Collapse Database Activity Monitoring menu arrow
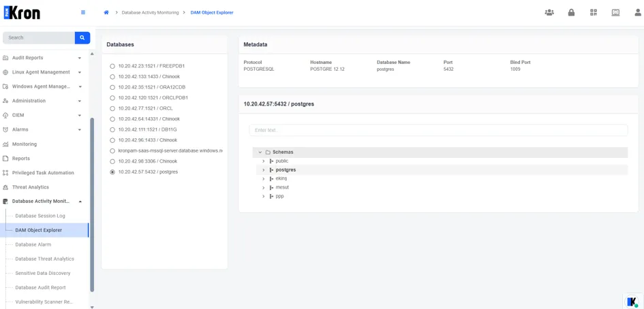 (x=80, y=201)
